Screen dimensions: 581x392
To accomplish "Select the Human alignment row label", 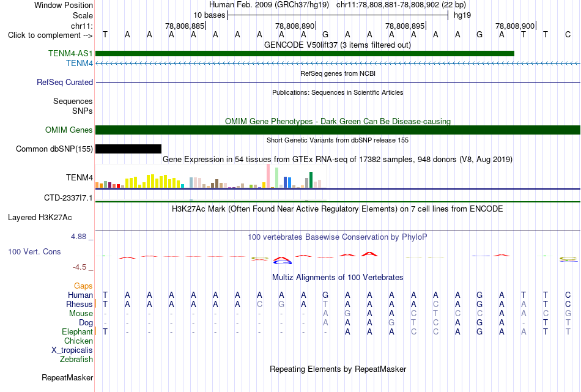I will [x=80, y=295].
